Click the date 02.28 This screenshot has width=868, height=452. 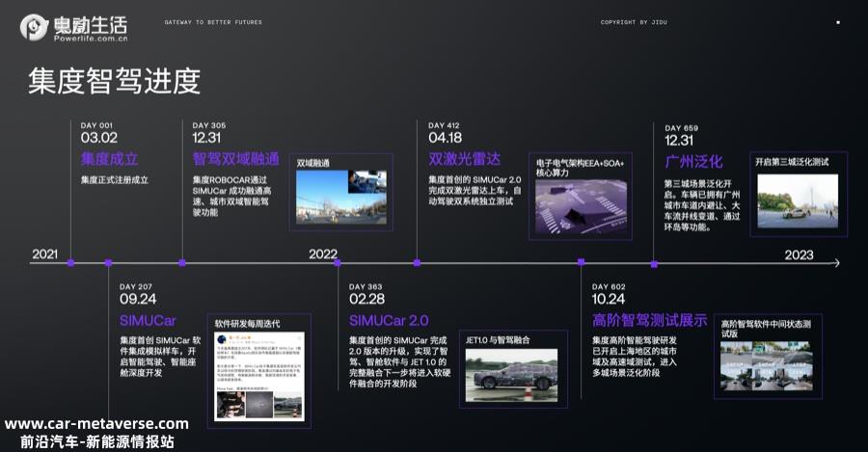(367, 299)
